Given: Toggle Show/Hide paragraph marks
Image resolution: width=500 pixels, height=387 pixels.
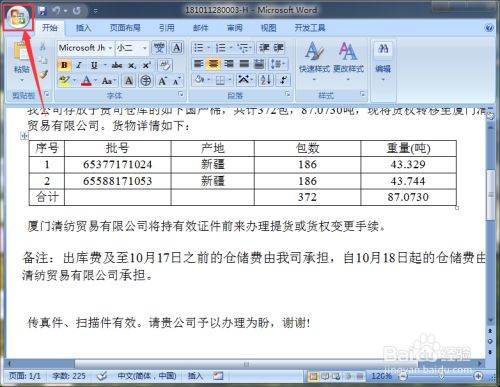Looking at the screenshot, I should (283, 80).
